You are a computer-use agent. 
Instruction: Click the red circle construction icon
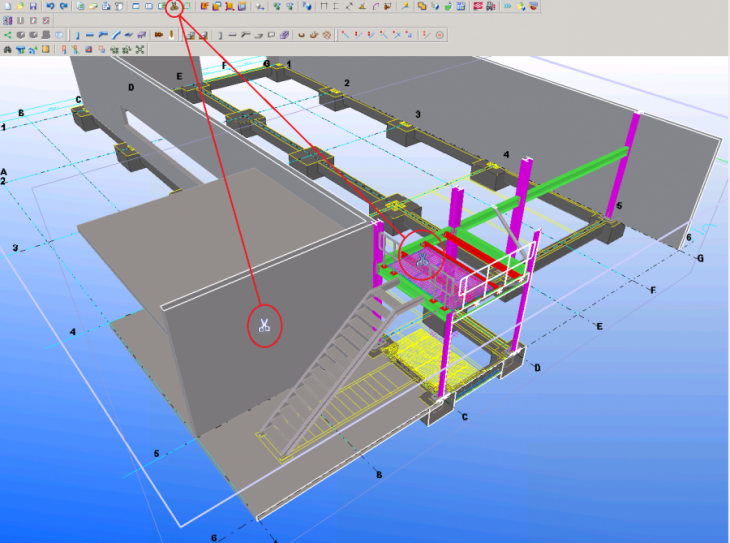(439, 35)
